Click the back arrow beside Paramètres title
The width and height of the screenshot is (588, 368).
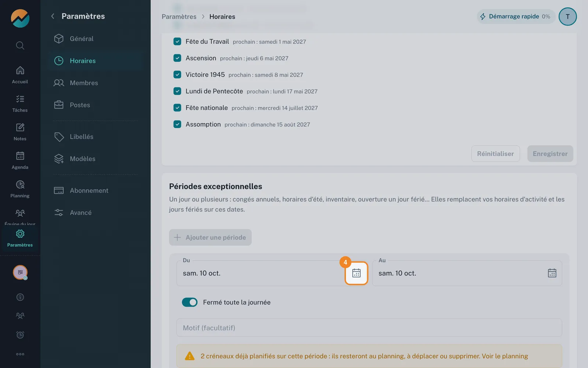(53, 16)
